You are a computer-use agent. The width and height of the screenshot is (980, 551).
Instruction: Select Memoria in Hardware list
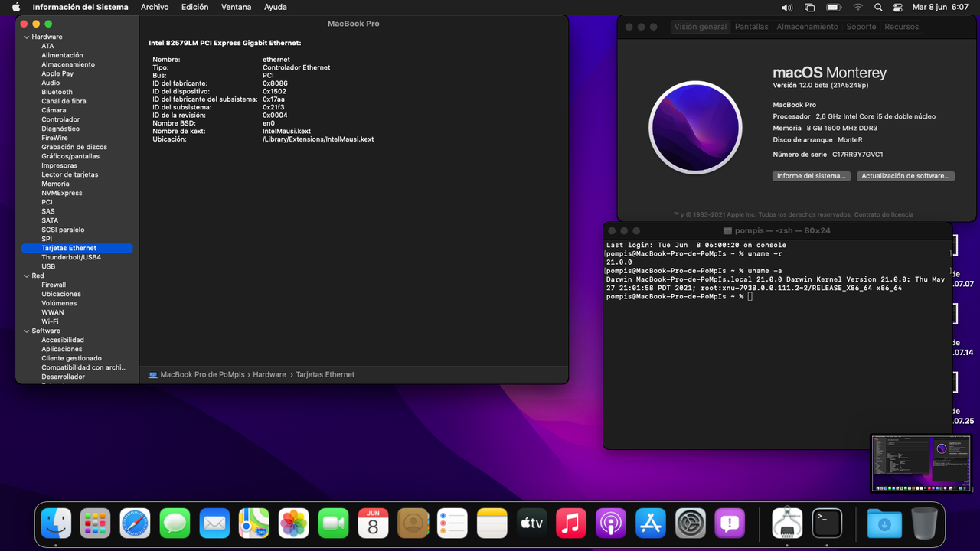(55, 184)
